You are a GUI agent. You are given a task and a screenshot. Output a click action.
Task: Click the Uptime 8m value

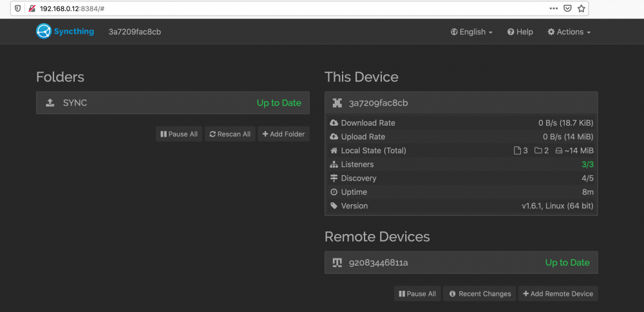(589, 192)
